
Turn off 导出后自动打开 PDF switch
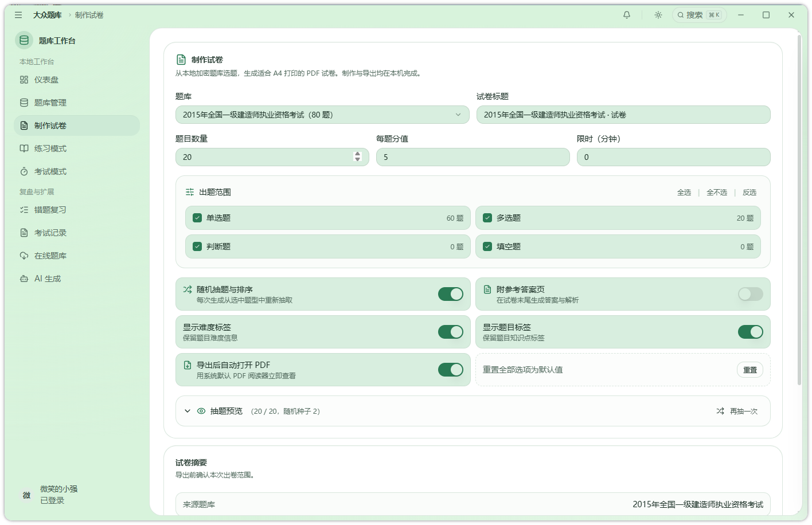(451, 370)
